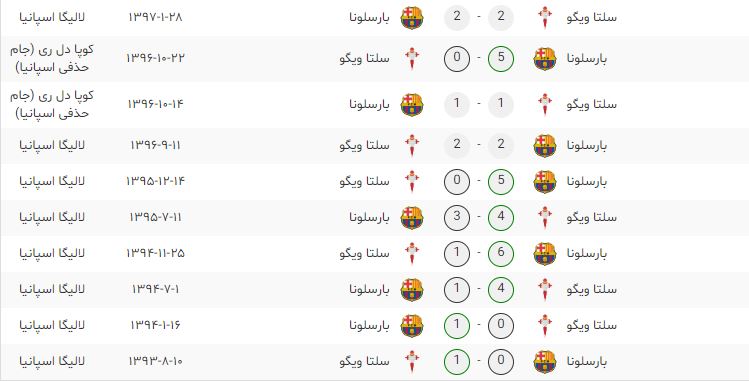Open بارسلونا team link in 1395-12-14 row

[587, 181]
